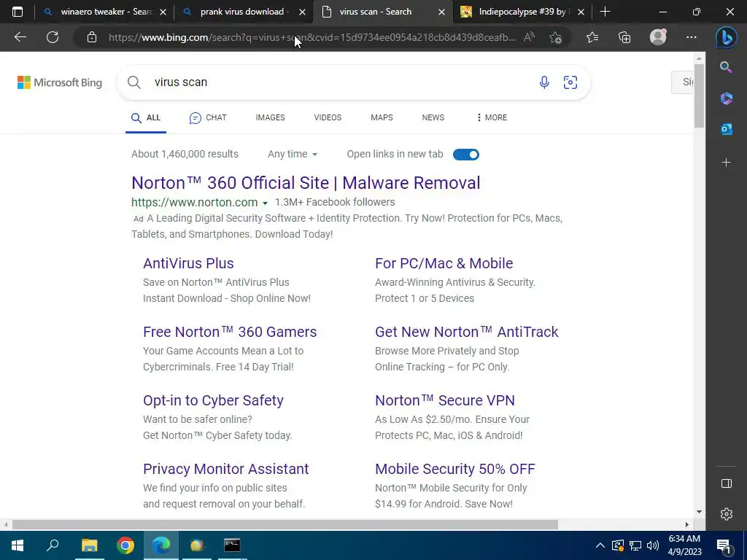Open the MAPS tab
This screenshot has height=560, width=747.
(x=382, y=117)
